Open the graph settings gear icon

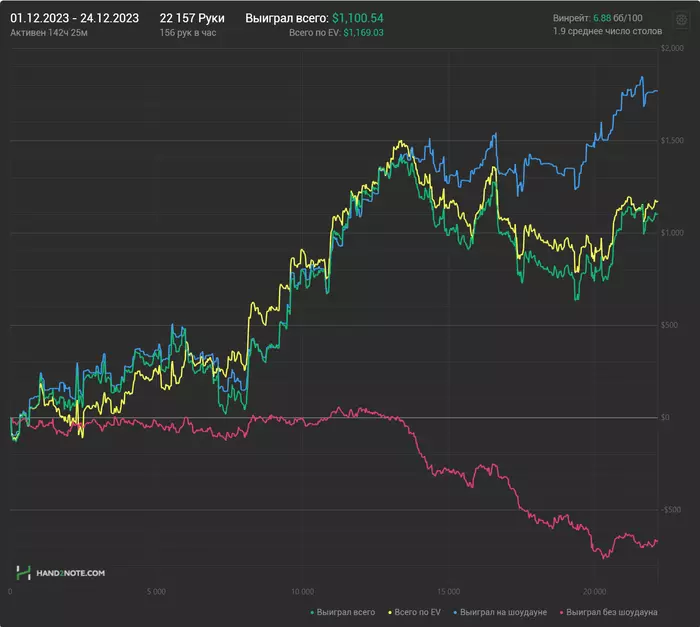coord(681,20)
